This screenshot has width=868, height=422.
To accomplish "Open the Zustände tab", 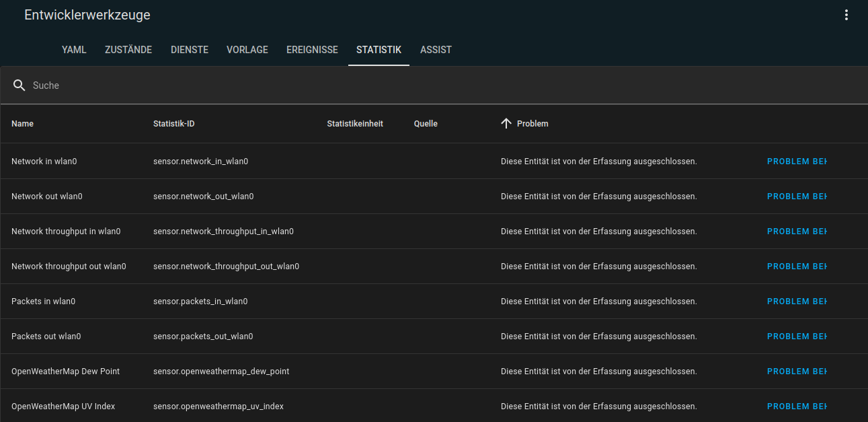I will click(128, 50).
